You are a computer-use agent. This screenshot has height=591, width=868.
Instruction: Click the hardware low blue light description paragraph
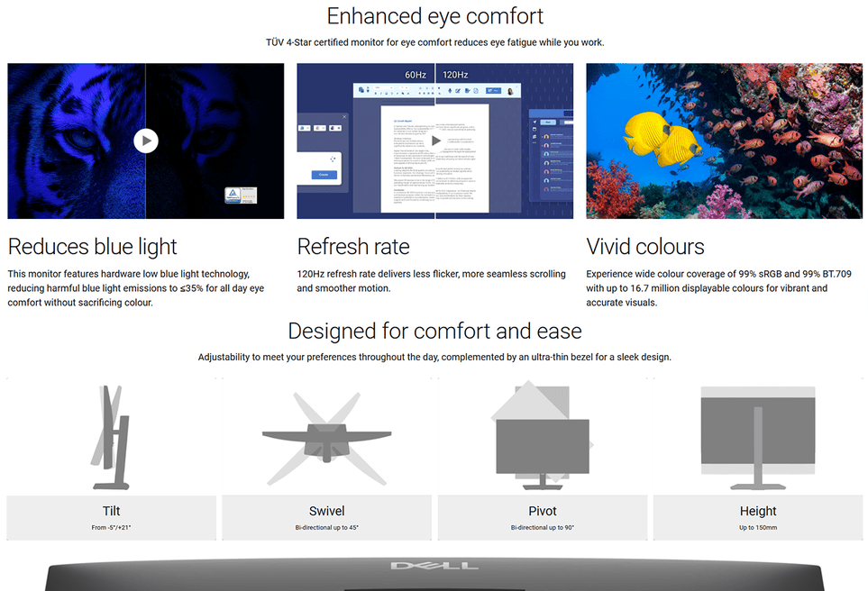tap(135, 288)
